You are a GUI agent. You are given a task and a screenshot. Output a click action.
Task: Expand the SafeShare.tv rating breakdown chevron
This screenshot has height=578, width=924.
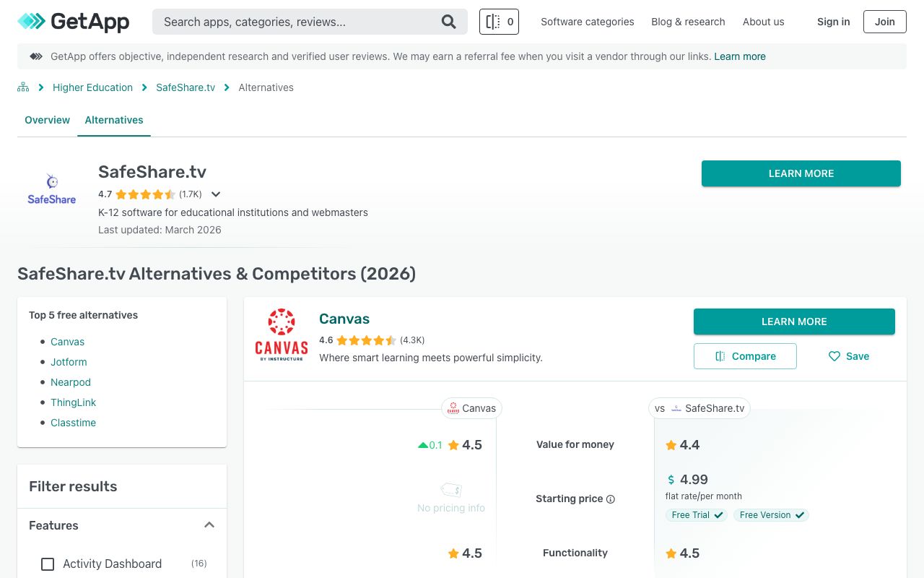pos(216,194)
